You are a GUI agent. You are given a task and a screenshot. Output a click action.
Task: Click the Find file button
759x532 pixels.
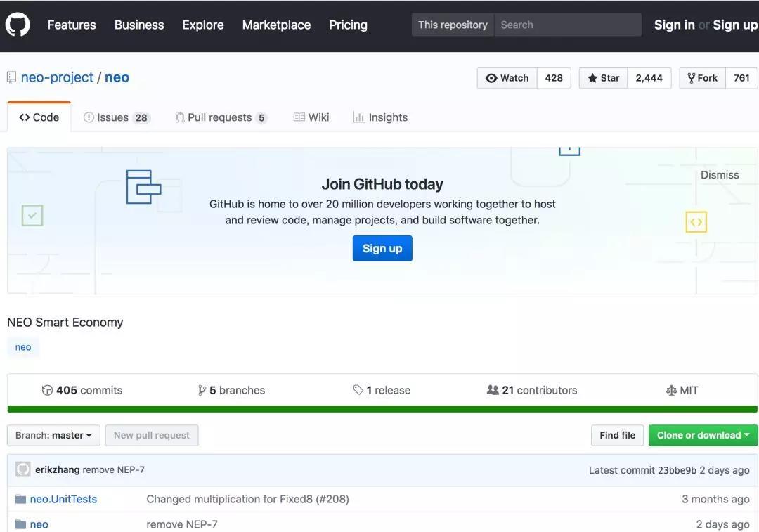(617, 435)
